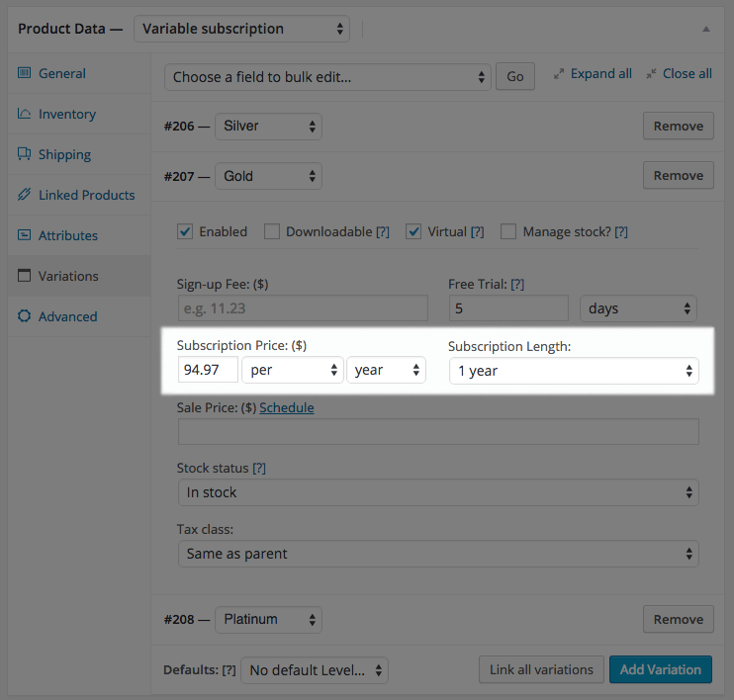734x700 pixels.
Task: Tick the Downloadable checkbox
Action: pyautogui.click(x=271, y=231)
